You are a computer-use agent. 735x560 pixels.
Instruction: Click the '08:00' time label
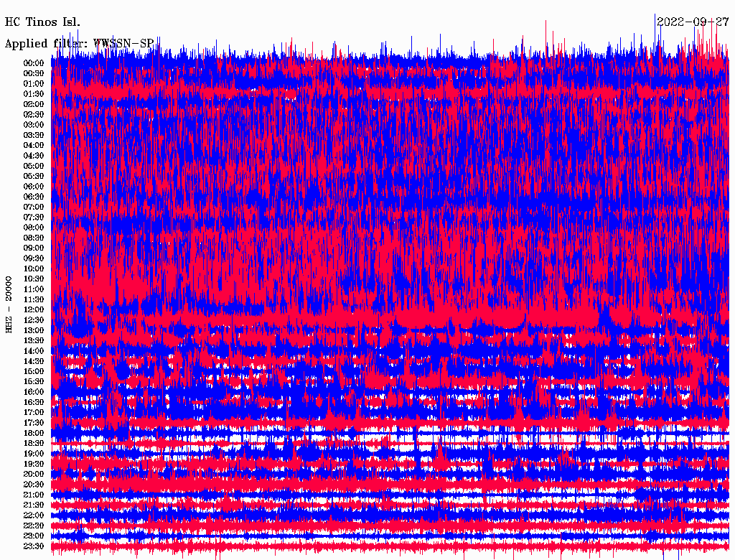coord(34,228)
